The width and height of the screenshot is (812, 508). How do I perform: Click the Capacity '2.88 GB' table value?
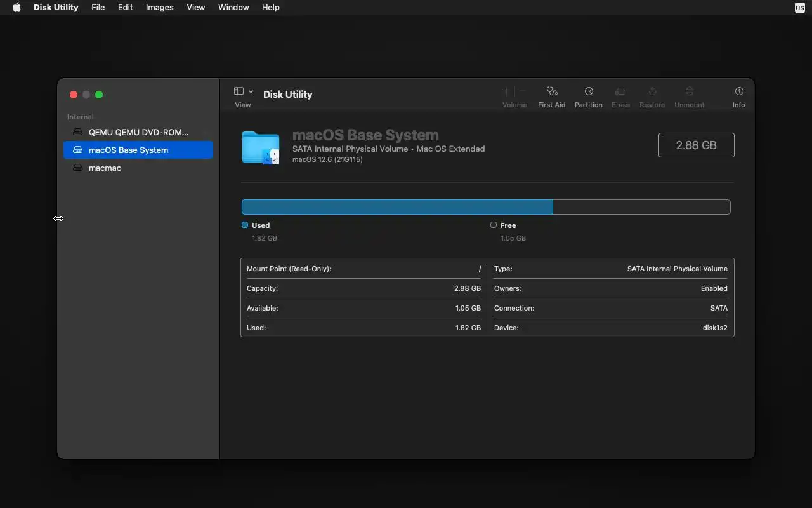pos(468,288)
